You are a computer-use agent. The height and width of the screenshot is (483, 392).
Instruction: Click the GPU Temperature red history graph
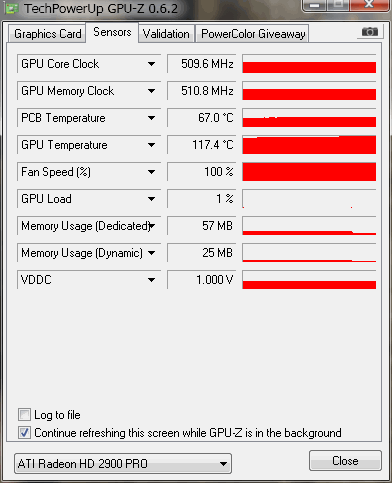click(x=309, y=145)
